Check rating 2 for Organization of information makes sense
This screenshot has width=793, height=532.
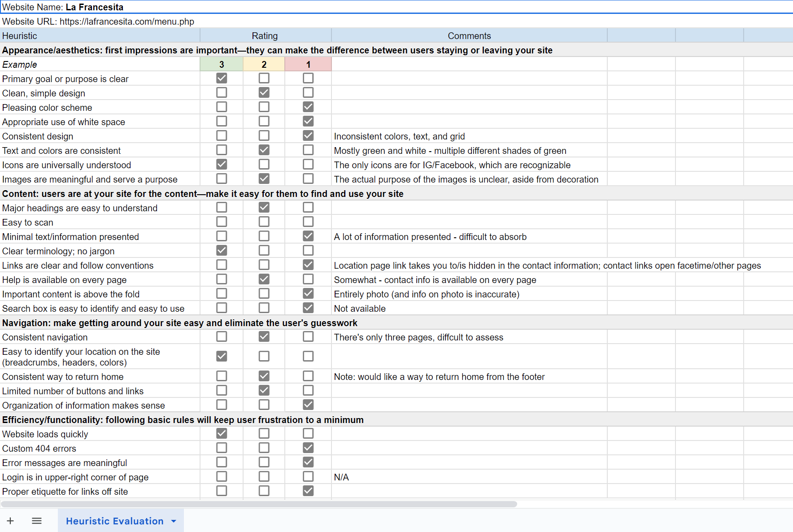point(264,405)
